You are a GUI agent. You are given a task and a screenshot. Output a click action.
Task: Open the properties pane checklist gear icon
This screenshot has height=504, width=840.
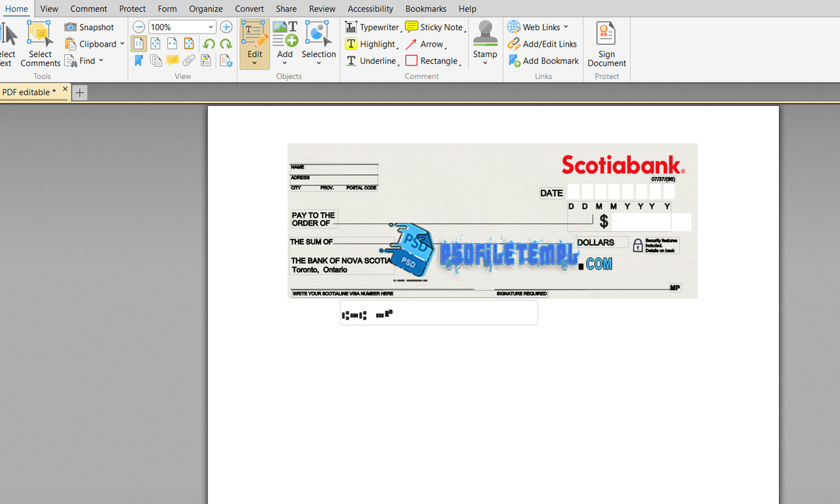pos(226,60)
